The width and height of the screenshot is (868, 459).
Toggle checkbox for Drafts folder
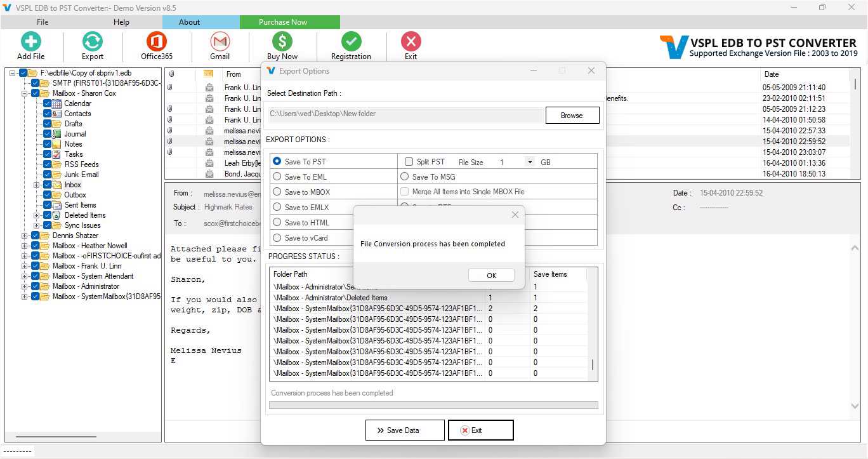[x=47, y=124]
